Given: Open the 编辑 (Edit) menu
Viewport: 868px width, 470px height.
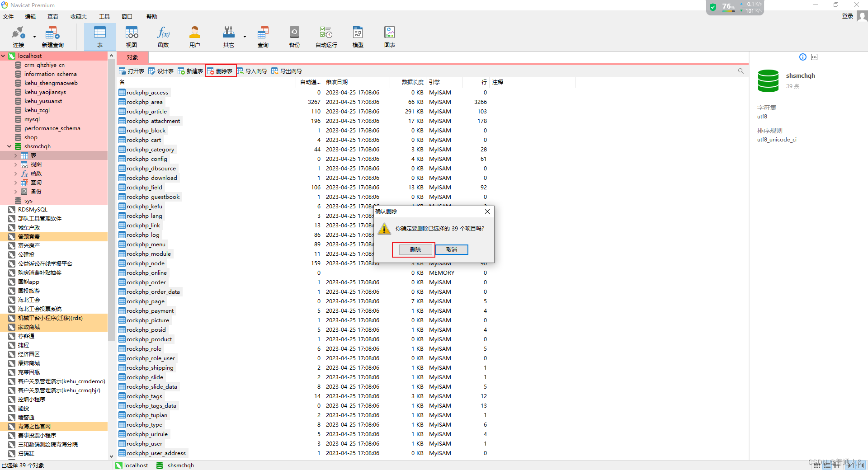Looking at the screenshot, I should 30,16.
